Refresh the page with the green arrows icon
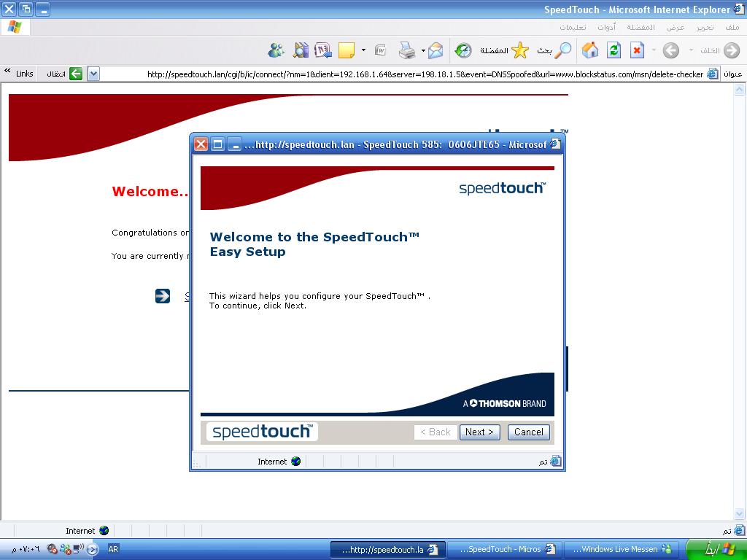 click(614, 50)
